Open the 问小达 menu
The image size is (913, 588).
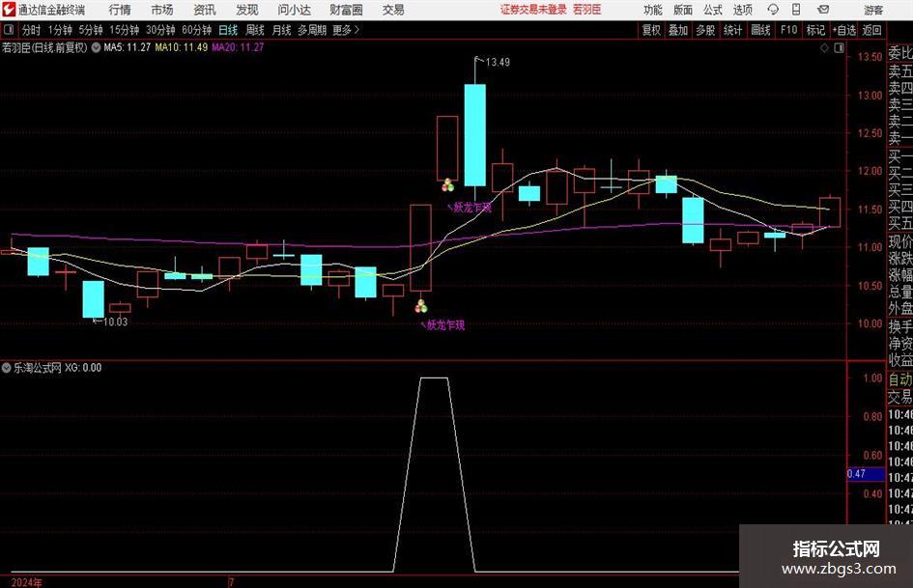(x=294, y=10)
